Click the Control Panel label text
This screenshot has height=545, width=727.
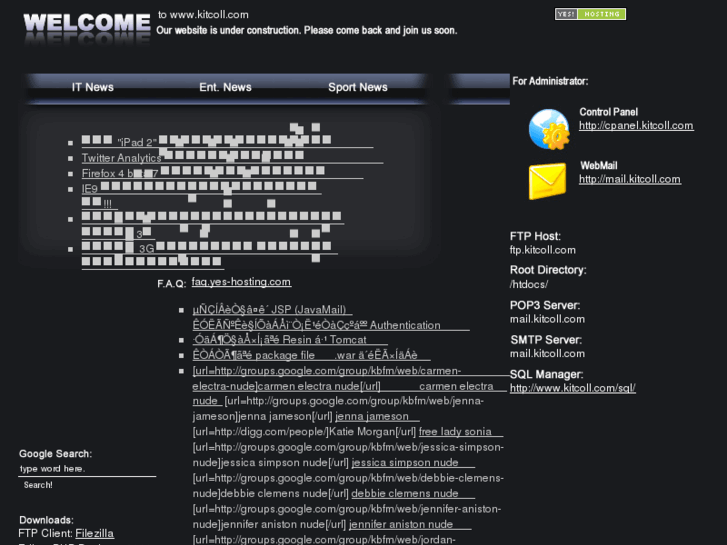coord(608,112)
